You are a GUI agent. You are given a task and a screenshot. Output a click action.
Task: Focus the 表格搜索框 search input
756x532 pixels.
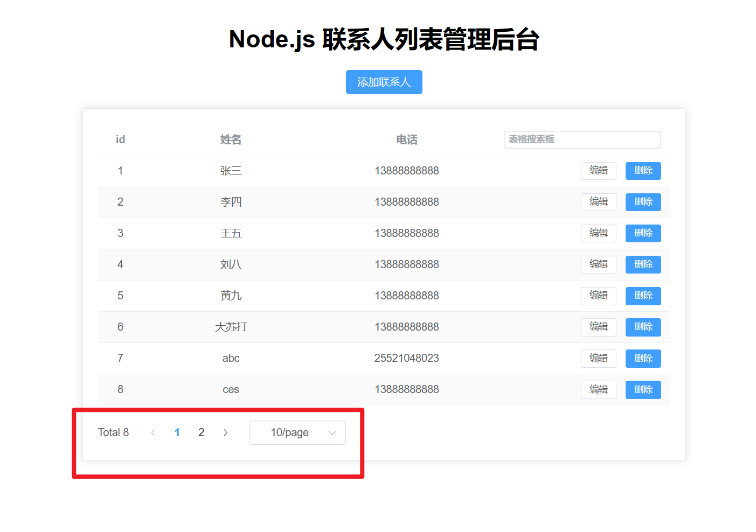pyautogui.click(x=582, y=139)
